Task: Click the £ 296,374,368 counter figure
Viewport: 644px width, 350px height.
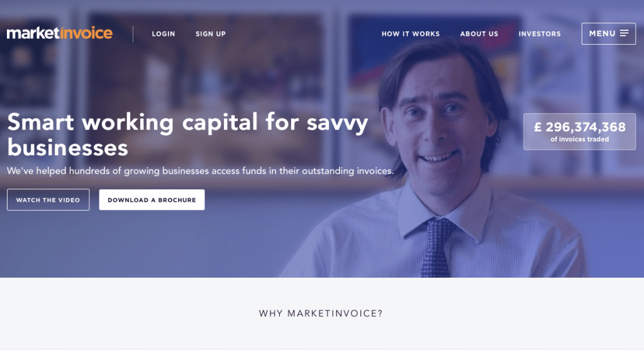Action: (x=579, y=127)
